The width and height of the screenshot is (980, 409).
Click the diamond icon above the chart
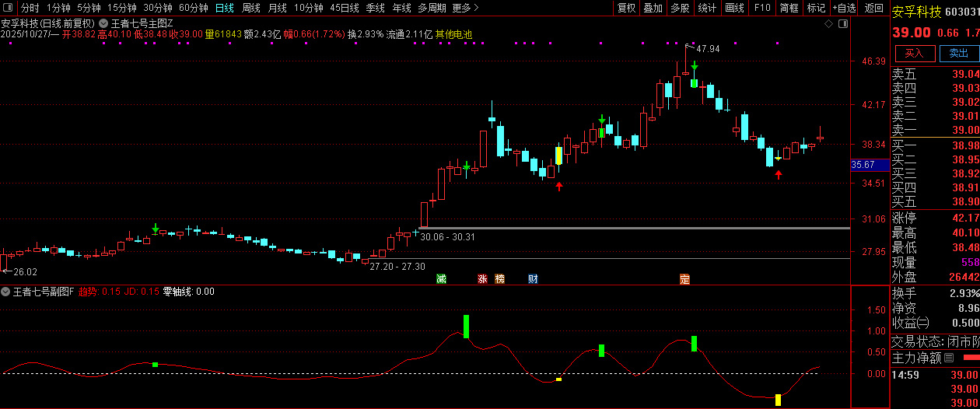828,23
